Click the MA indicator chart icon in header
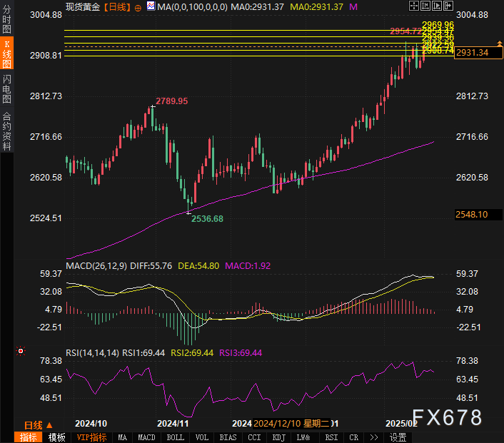Viewport: 504px width, 443px height. 150,6
